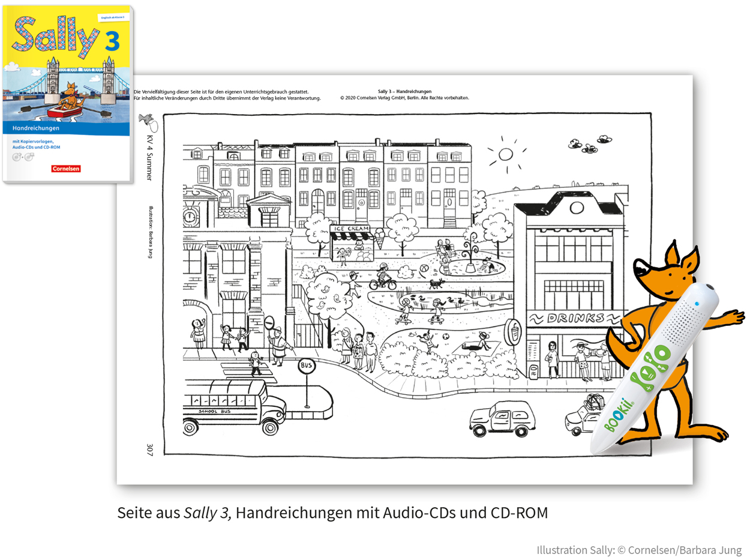The image size is (747, 560).
Task: Click the Cornelsen/Barbara Jung illustration credit
Action: pyautogui.click(x=639, y=550)
